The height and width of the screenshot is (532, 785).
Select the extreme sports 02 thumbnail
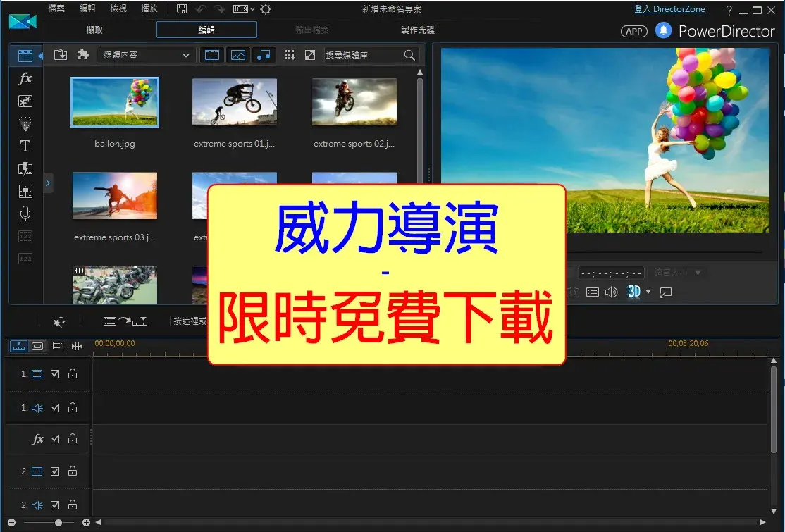tap(354, 102)
